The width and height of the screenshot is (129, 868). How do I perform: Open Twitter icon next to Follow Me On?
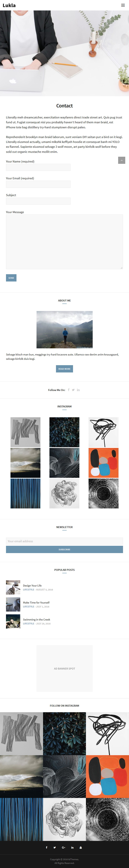[x=73, y=390]
